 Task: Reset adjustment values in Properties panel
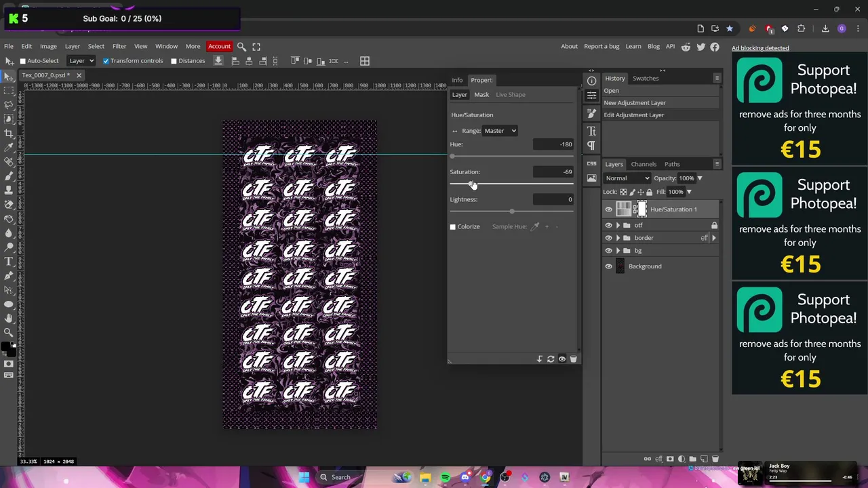(551, 359)
